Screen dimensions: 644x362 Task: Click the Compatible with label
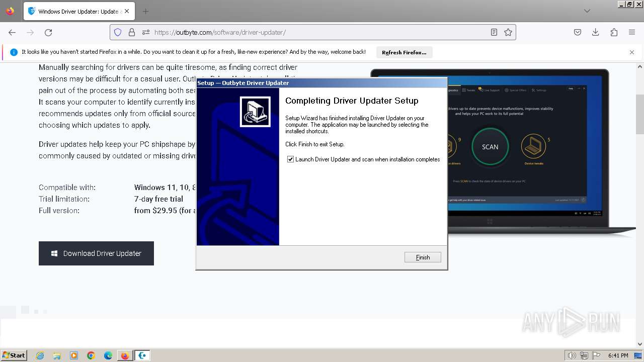coord(67,188)
